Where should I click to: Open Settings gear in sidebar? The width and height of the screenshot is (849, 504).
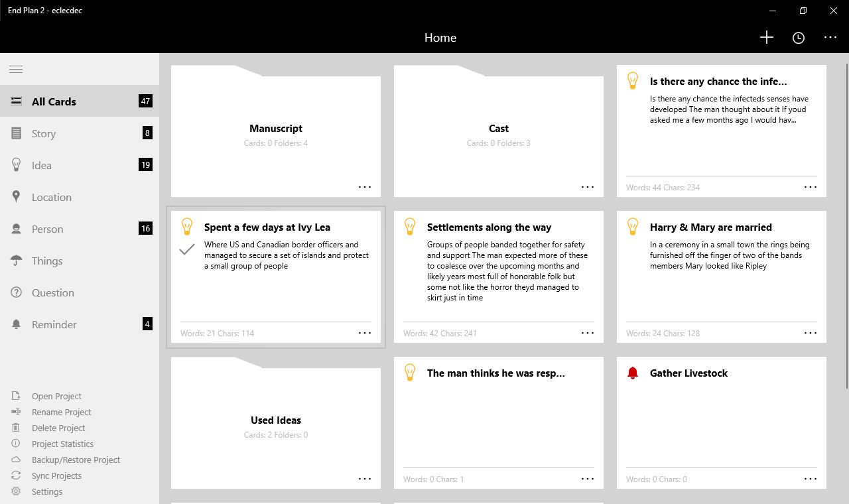pos(17,491)
